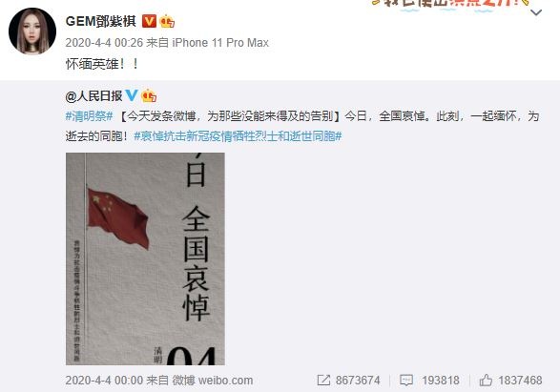This screenshot has width=560, height=392.
Task: Click the comment icon showing 193818
Action: point(406,381)
